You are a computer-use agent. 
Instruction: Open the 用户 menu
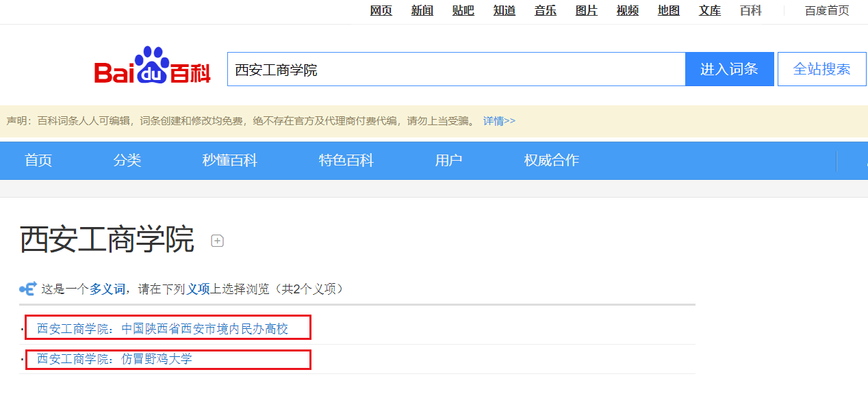pyautogui.click(x=449, y=161)
